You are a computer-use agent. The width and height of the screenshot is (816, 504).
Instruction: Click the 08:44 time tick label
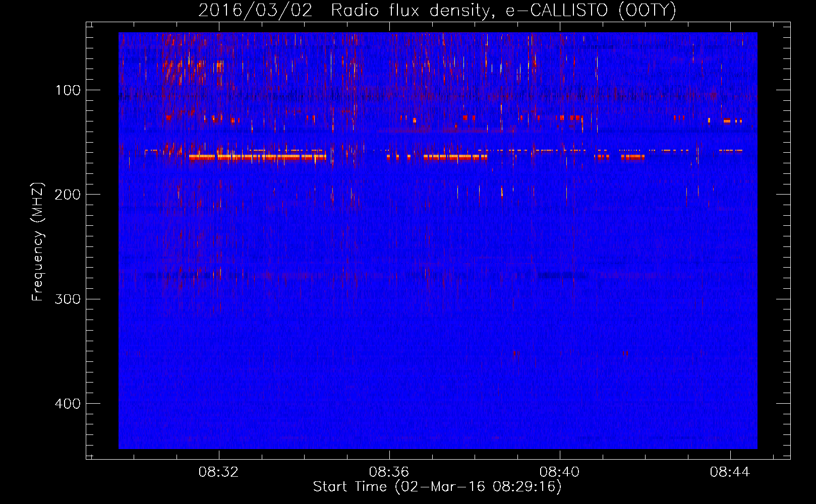[730, 472]
